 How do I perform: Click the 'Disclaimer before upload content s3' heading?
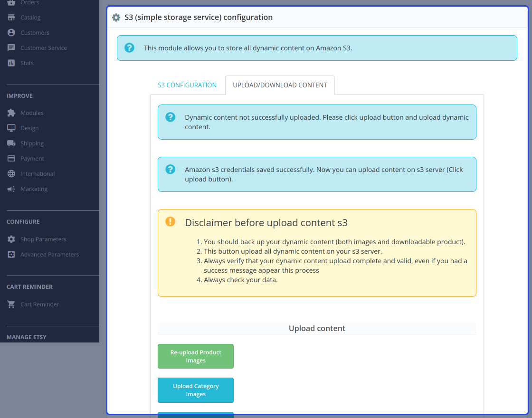point(266,223)
